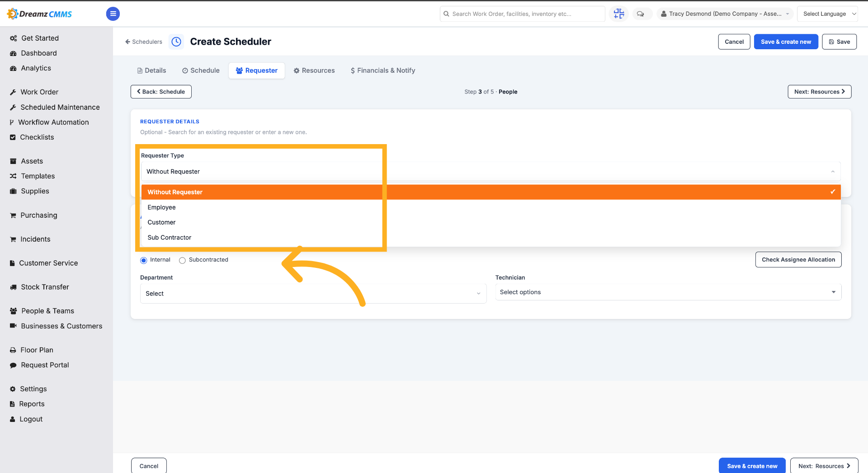Click the Purchasing cart icon
868x473 pixels.
(13, 215)
